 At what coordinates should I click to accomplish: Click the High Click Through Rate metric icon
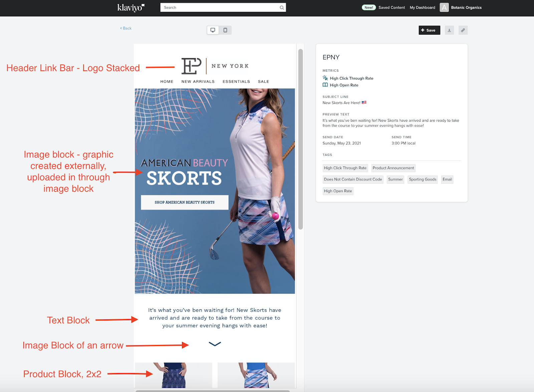click(325, 78)
